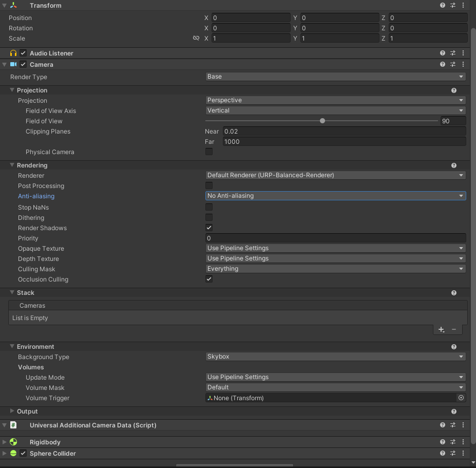Open the Volume Mask dropdown
The height and width of the screenshot is (468, 476).
pos(335,387)
